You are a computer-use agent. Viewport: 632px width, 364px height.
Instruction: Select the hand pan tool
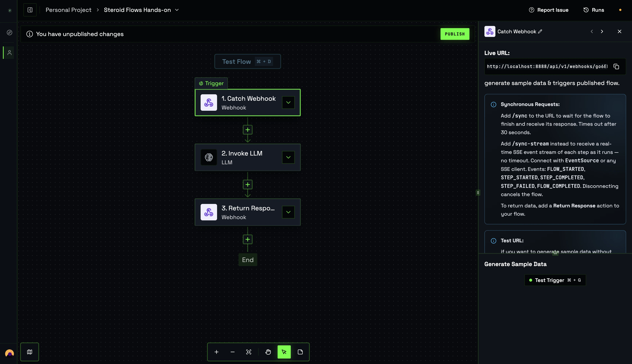tap(268, 352)
